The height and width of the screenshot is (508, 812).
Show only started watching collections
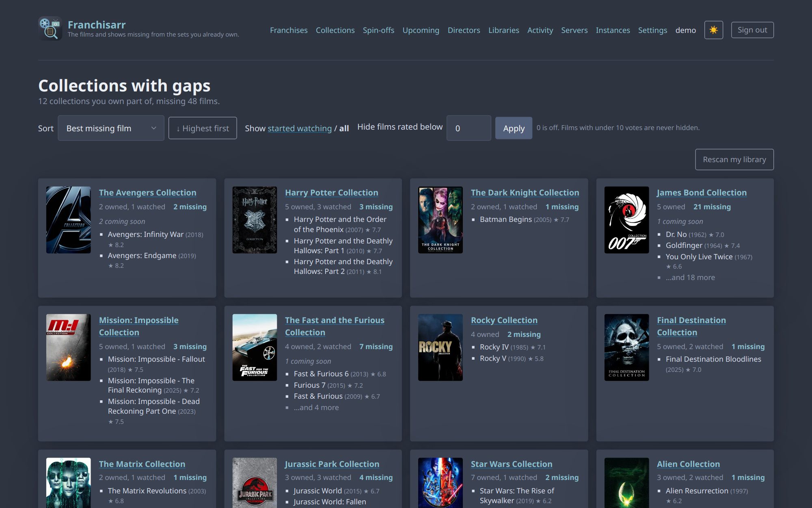coord(300,128)
